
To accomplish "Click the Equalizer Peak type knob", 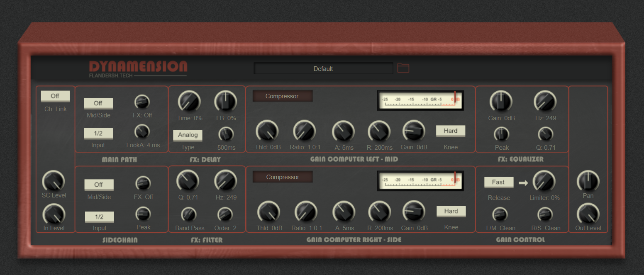I will pos(501,134).
